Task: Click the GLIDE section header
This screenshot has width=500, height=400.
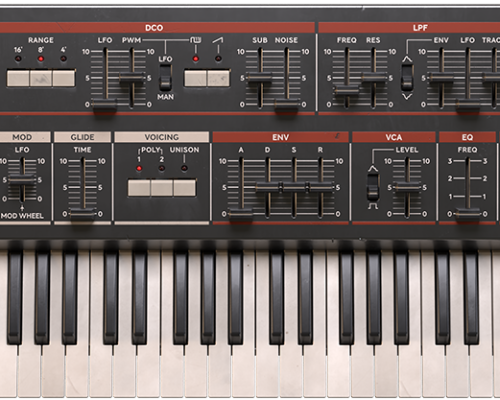Action: [82, 137]
